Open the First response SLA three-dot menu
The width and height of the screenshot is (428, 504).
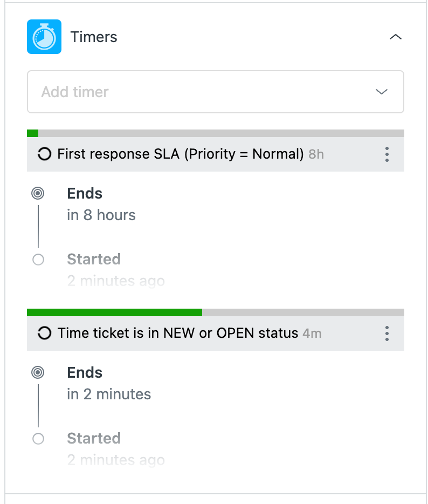coord(387,154)
